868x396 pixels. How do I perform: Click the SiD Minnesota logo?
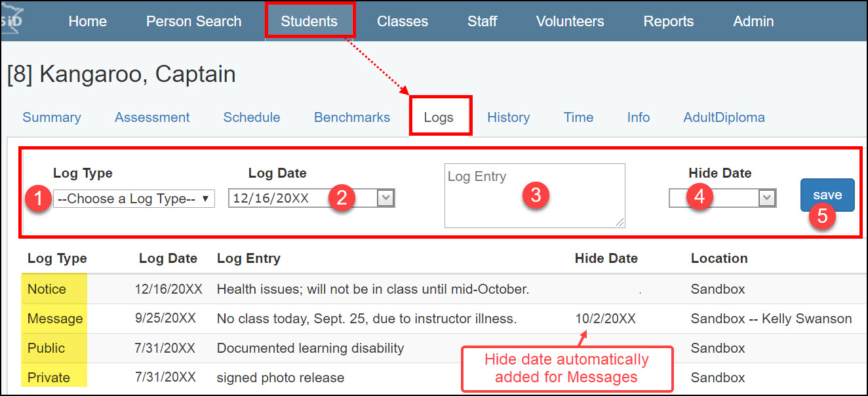click(12, 20)
